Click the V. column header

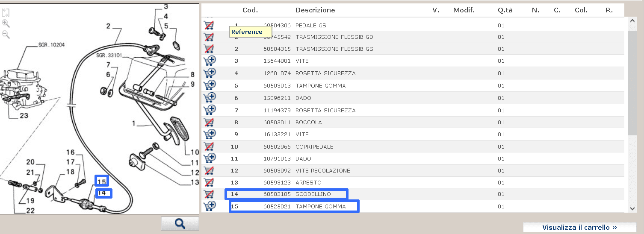(436, 10)
